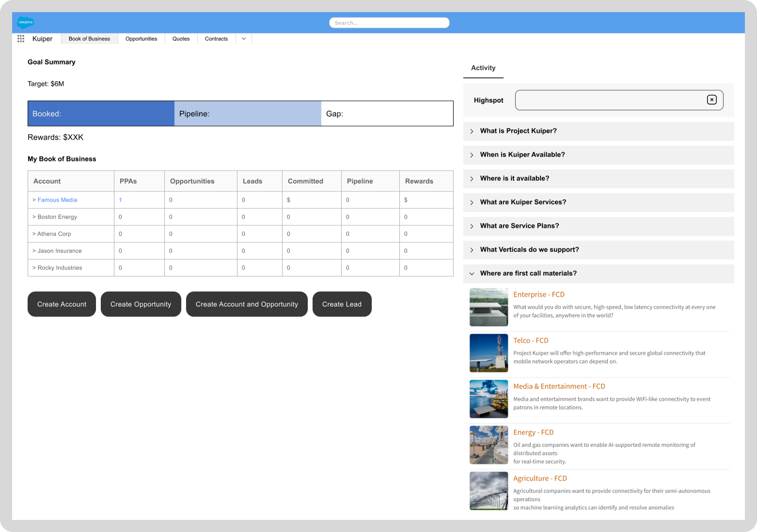This screenshot has width=757, height=532.
Task: Open the Telco - FCD link
Action: click(531, 341)
